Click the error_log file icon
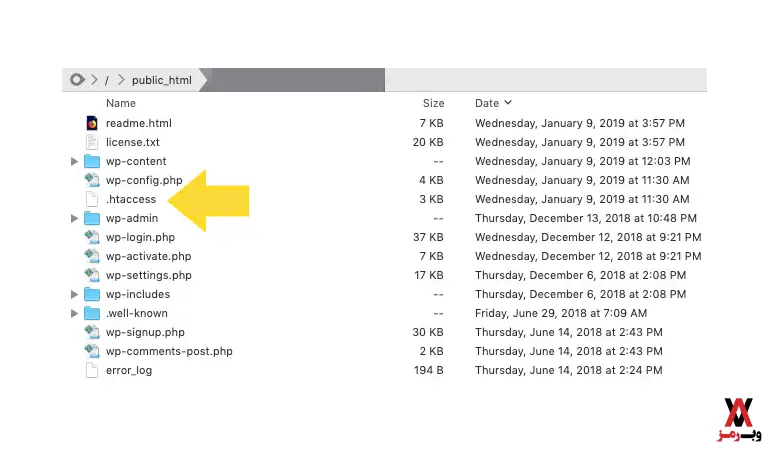This screenshot has height=450, width=768. [92, 370]
